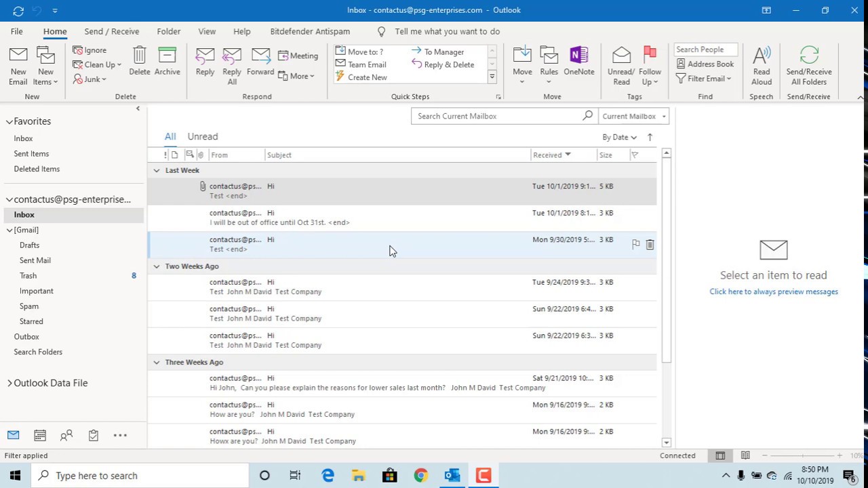Collapse the folder pane
The width and height of the screenshot is (868, 488).
pos(138,108)
